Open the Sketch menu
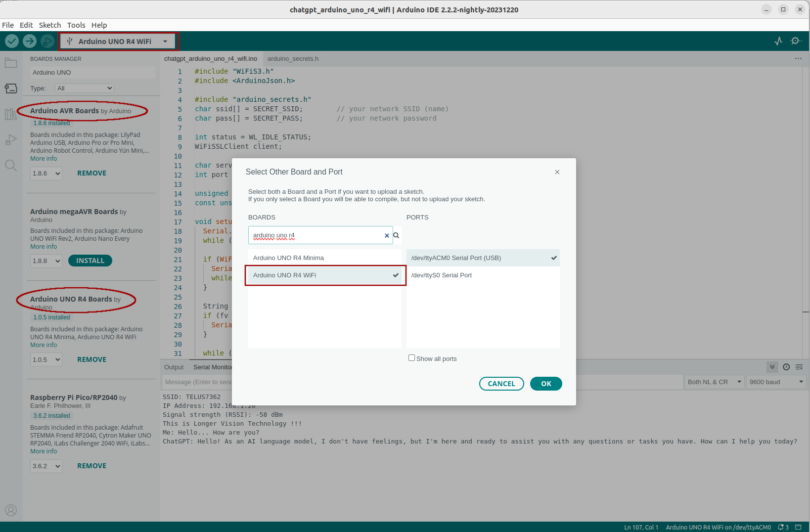The image size is (810, 532). pyautogui.click(x=50, y=25)
